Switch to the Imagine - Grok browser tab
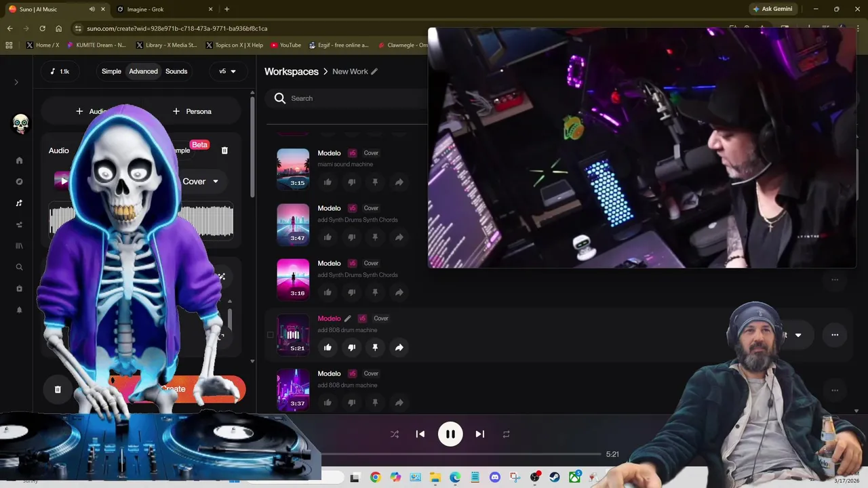868x488 pixels. pyautogui.click(x=163, y=9)
